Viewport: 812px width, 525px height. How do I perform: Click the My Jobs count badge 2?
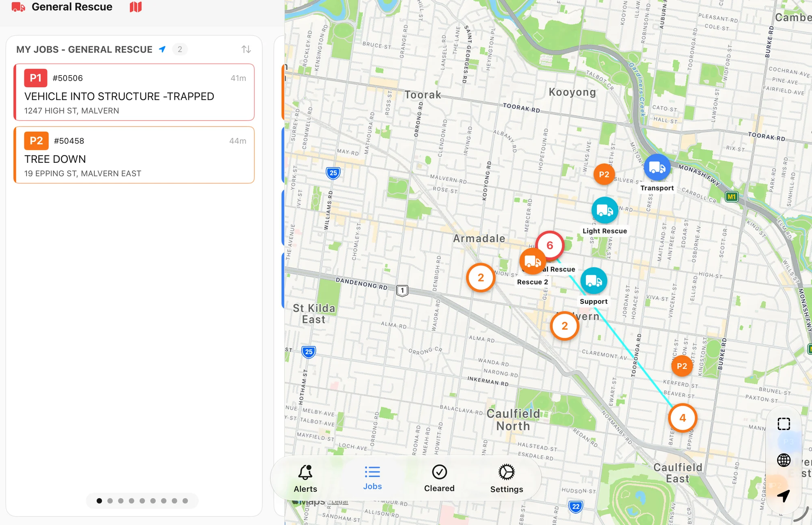[x=180, y=49]
